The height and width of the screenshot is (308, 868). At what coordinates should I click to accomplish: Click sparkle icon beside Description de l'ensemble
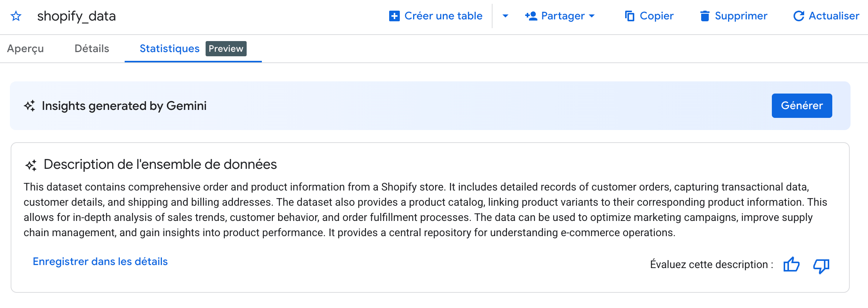tap(31, 165)
